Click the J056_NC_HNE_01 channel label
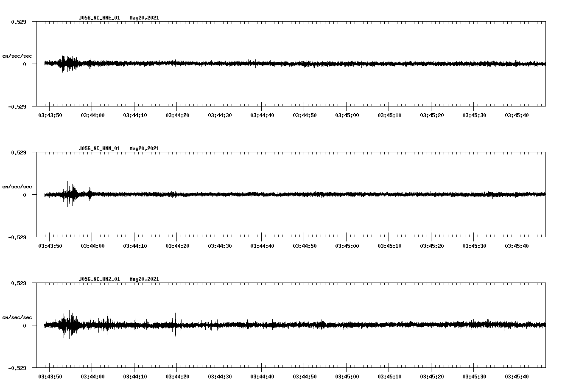The image size is (576, 392). coord(98,18)
